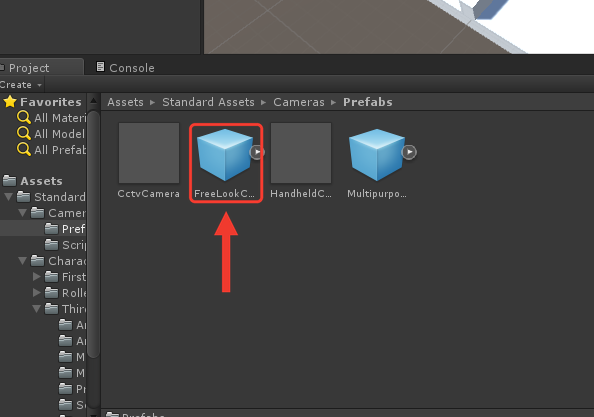The image size is (594, 417).
Task: Expand the FirstPerson folder triangle
Action: coord(36,276)
